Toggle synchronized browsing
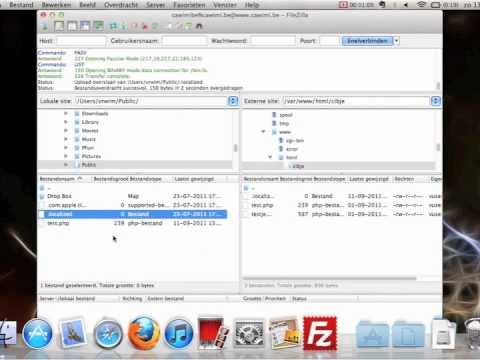480x360 pixels. pos(189,26)
